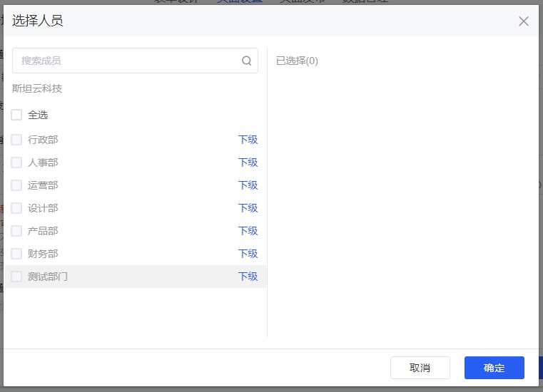The image size is (543, 392).
Task: Expand 行政部 via 下级 link
Action: tap(248, 140)
